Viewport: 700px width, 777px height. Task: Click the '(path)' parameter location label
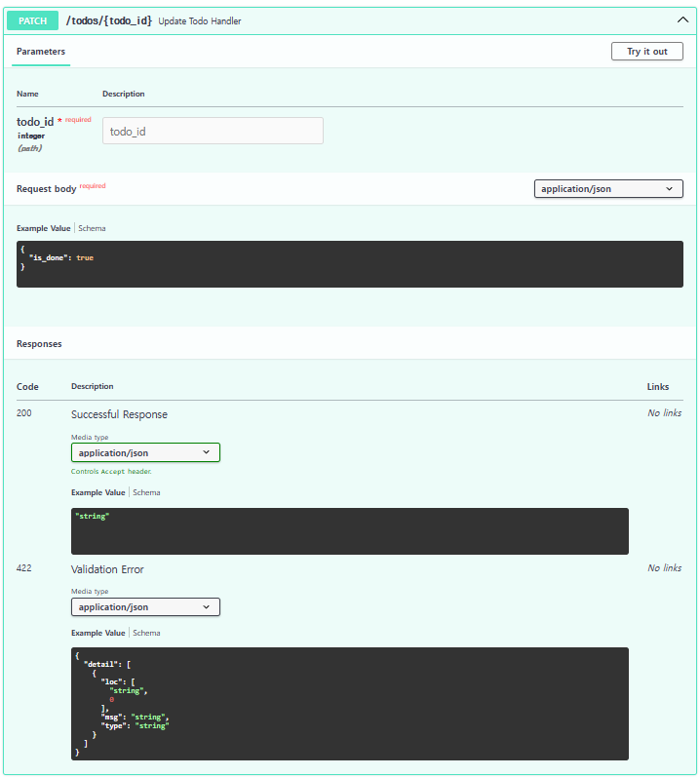(29, 148)
